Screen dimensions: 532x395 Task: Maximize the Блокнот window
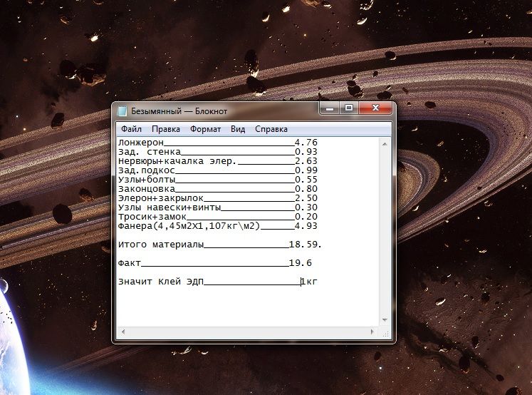pos(348,109)
